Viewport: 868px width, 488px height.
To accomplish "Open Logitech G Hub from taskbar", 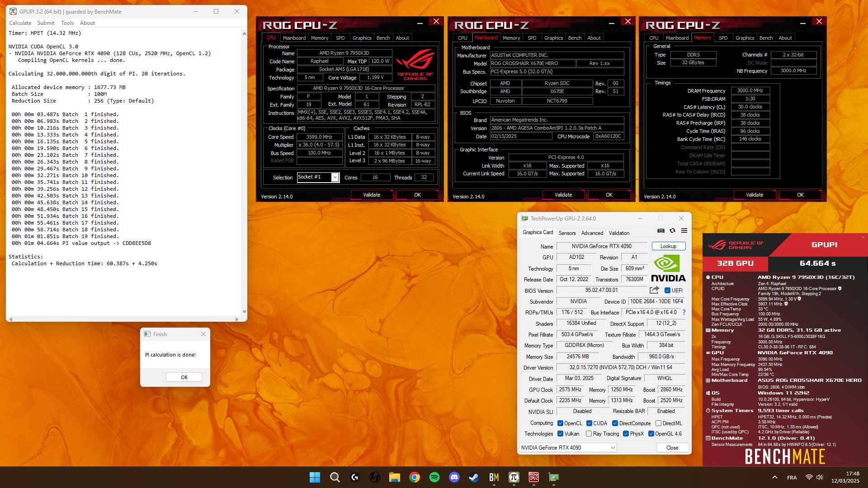I will (x=354, y=477).
